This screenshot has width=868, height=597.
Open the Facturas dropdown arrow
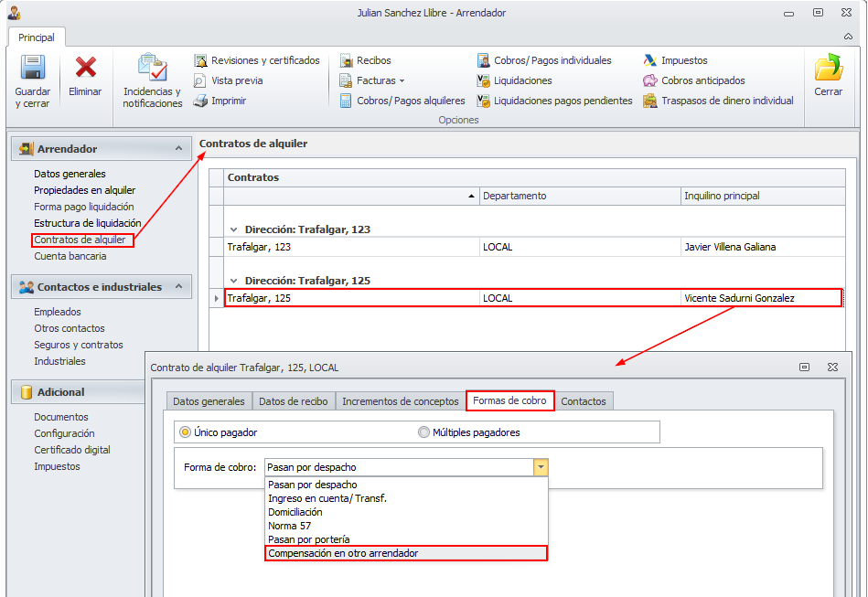pyautogui.click(x=402, y=80)
